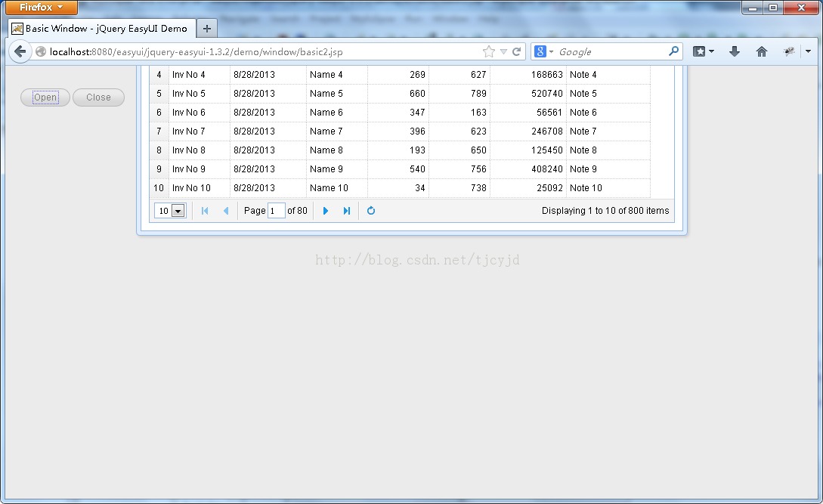Click 'Note 4' cell
Image resolution: width=823 pixels, height=504 pixels.
[x=608, y=75]
